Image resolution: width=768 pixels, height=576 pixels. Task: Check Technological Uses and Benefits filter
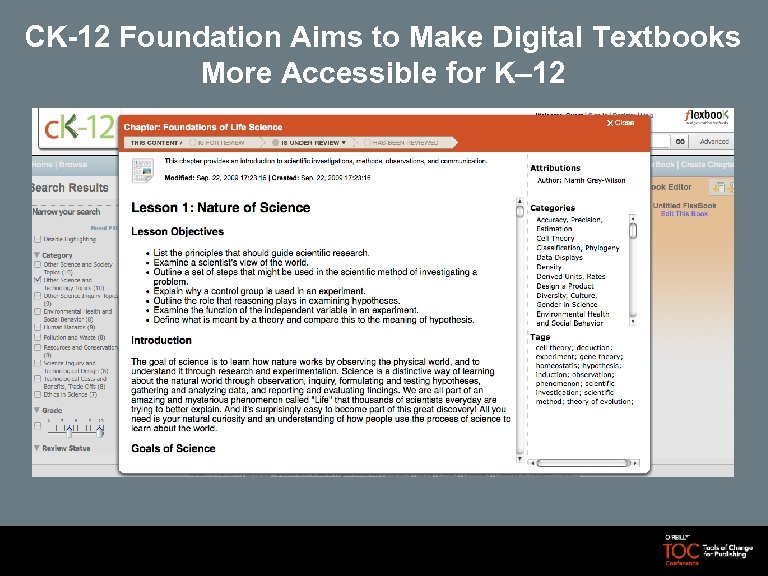pyautogui.click(x=37, y=379)
